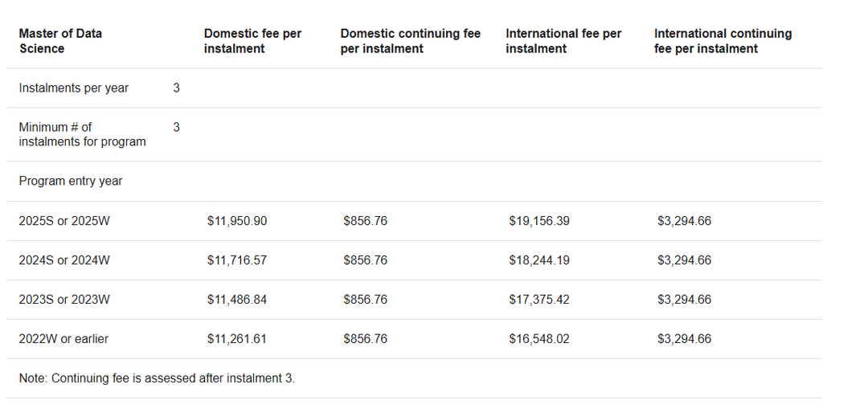
Task: Select the "2024S or 2024W" row label
Action: pos(64,260)
